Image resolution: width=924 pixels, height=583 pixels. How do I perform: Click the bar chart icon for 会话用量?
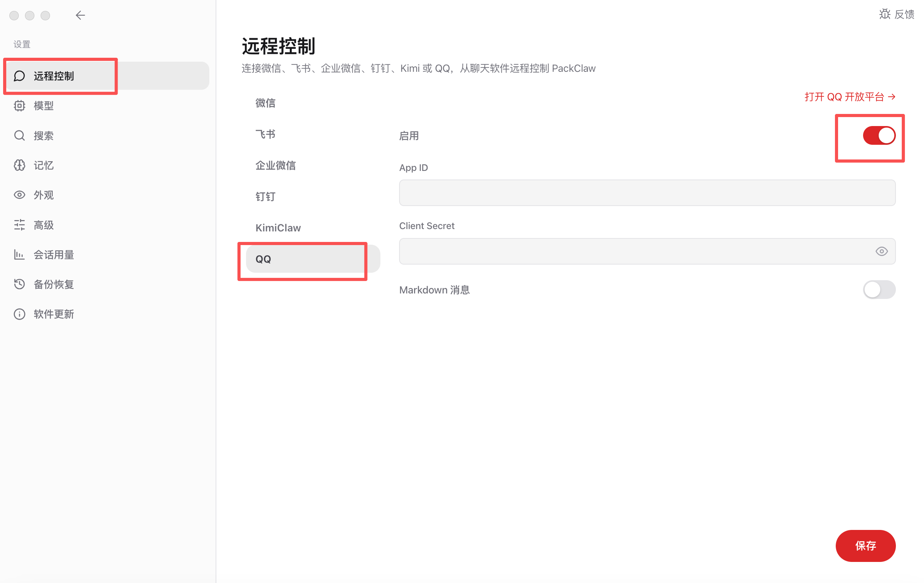(20, 254)
